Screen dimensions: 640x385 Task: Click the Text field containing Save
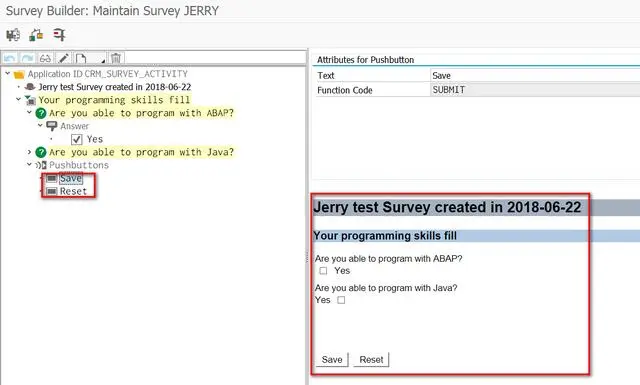click(x=535, y=76)
